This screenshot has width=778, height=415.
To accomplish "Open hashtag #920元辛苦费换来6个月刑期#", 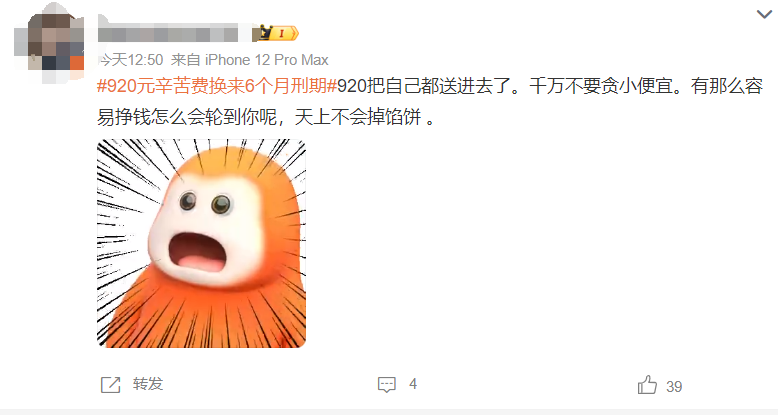I will click(x=217, y=86).
